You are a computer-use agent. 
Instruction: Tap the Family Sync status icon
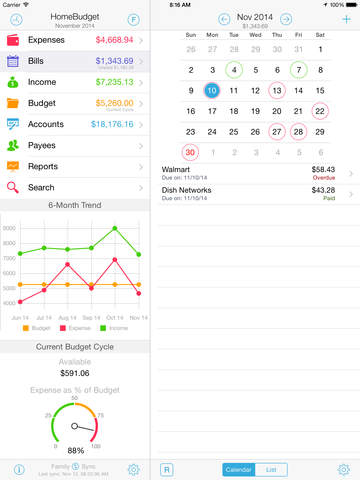[x=76, y=466]
